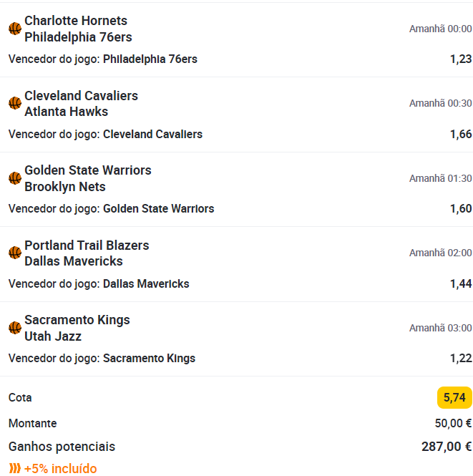The width and height of the screenshot is (473, 476).
Task: Click the yellow 5,74 total odds badge
Action: pos(454,397)
